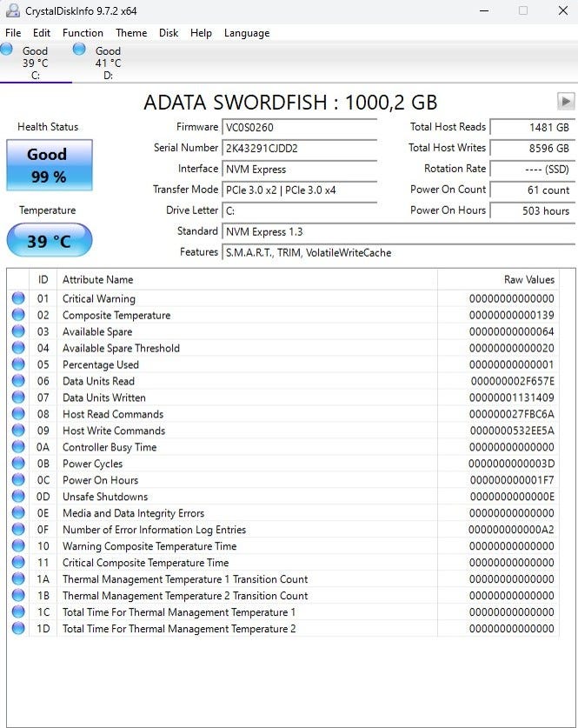Viewport: 578px width, 728px height.
Task: Click the status icon for Available Spare Threshold
Action: pos(18,348)
